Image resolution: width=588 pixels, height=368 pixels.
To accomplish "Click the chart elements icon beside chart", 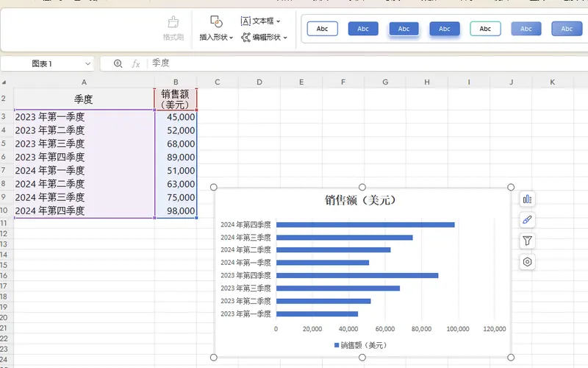I will [527, 199].
